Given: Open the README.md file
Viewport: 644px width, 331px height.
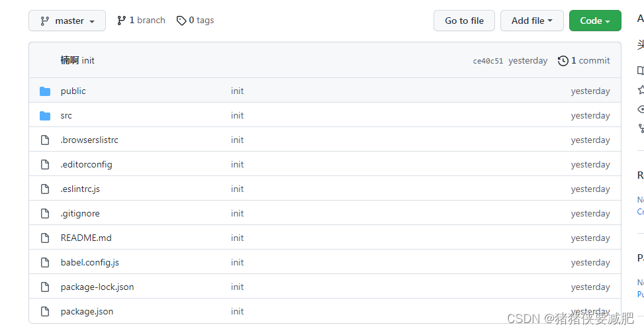Looking at the screenshot, I should 86,238.
